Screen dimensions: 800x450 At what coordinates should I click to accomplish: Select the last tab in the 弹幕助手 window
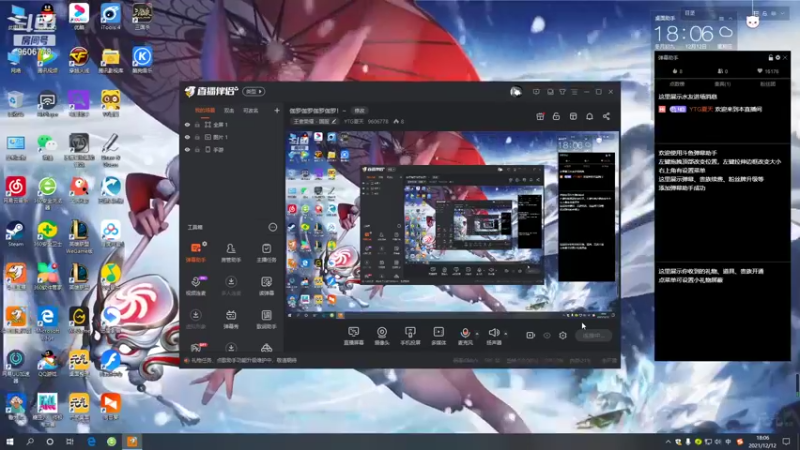[768, 84]
